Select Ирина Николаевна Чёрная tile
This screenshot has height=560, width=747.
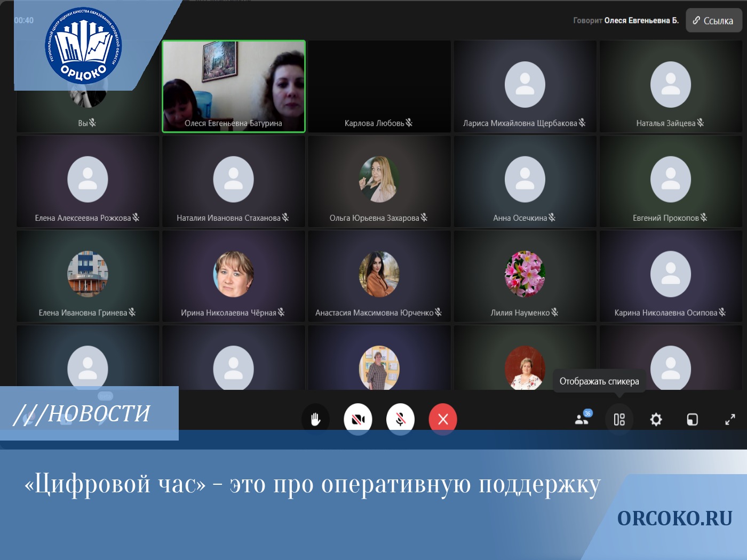pyautogui.click(x=234, y=275)
